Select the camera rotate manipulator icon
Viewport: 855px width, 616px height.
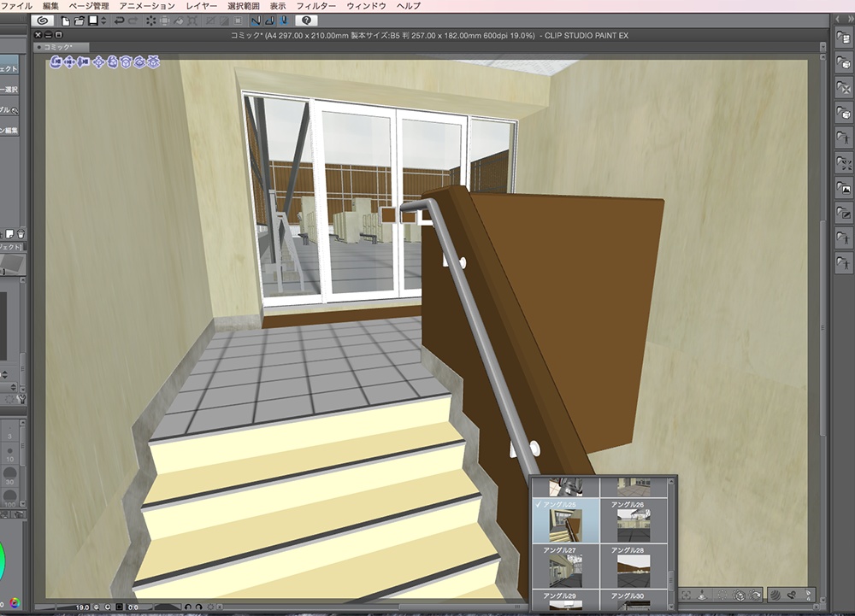(x=56, y=62)
